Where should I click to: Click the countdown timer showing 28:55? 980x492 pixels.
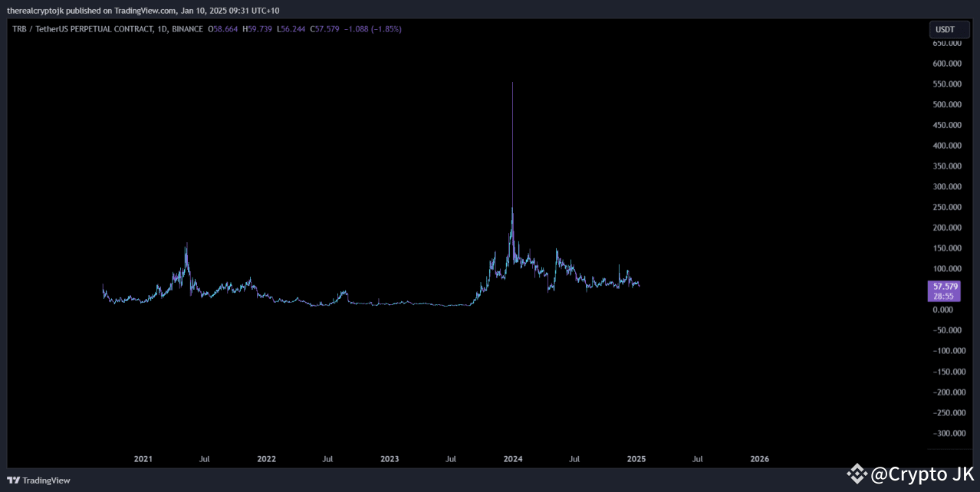coord(943,295)
